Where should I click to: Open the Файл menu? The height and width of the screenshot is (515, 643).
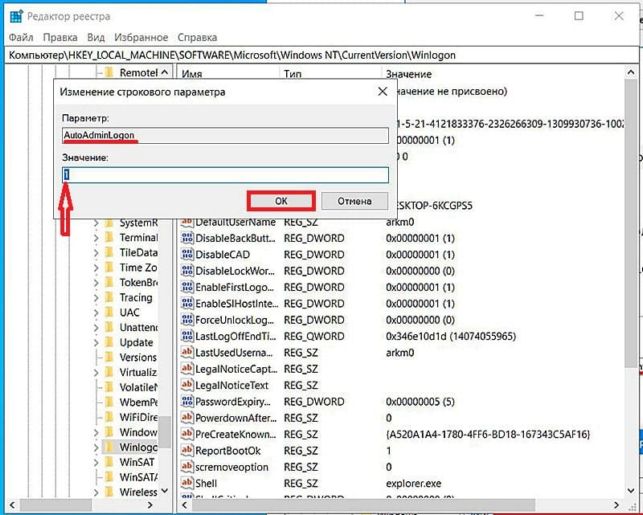click(21, 37)
